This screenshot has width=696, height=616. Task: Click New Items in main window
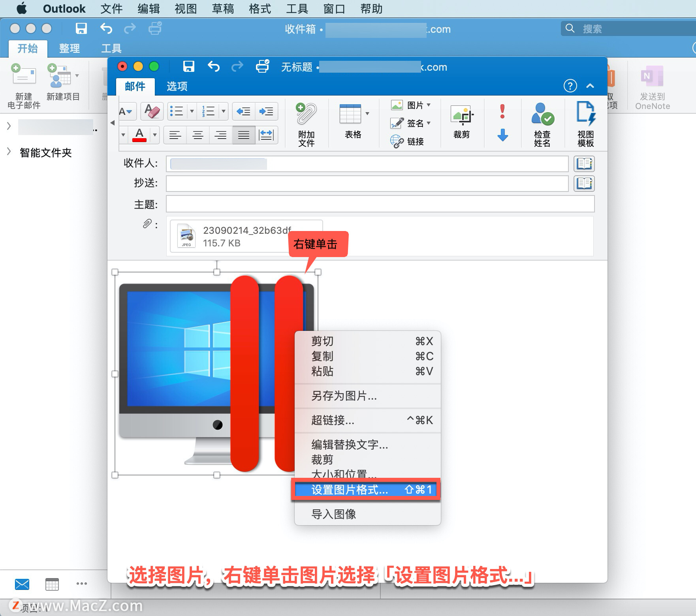(63, 82)
